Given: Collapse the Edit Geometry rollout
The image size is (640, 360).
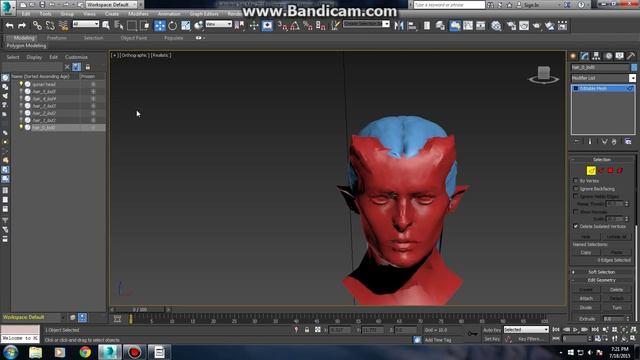Looking at the screenshot, I should coord(602,280).
